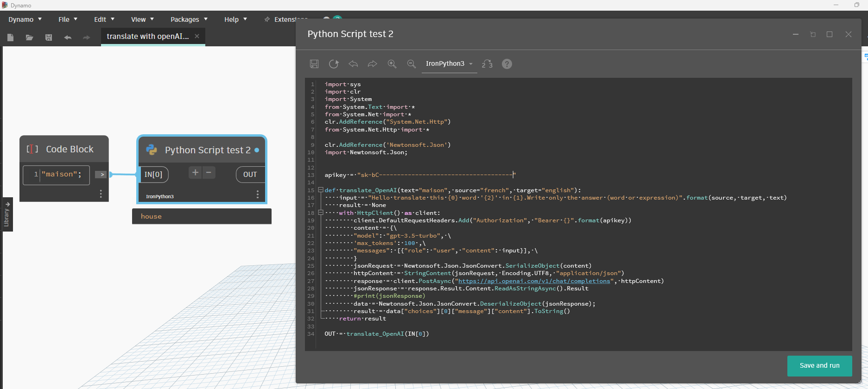The width and height of the screenshot is (868, 389).
Task: Save the Python script using the floppy disk icon in the editor
Action: (314, 64)
